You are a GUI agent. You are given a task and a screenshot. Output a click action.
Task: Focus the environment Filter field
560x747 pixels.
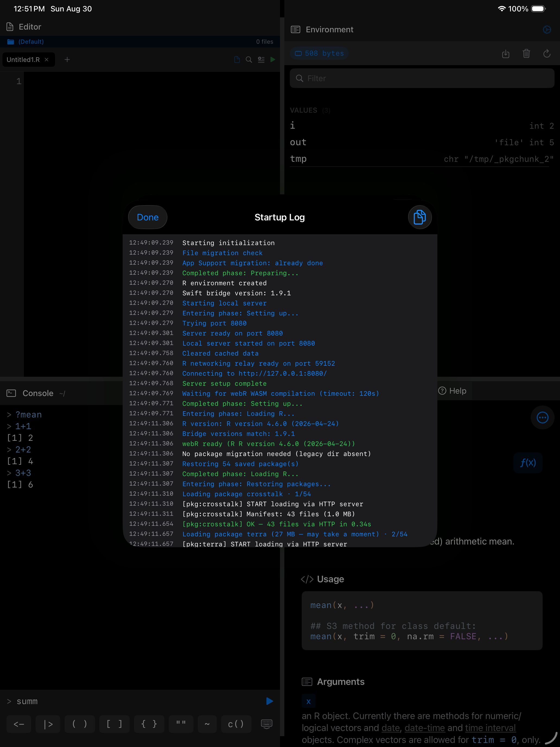tap(422, 78)
